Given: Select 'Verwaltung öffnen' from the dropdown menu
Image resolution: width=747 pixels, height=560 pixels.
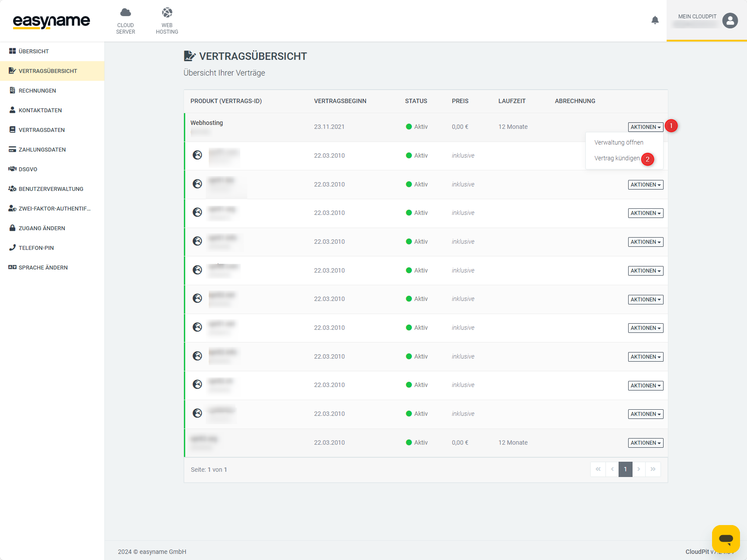Looking at the screenshot, I should click(x=619, y=142).
